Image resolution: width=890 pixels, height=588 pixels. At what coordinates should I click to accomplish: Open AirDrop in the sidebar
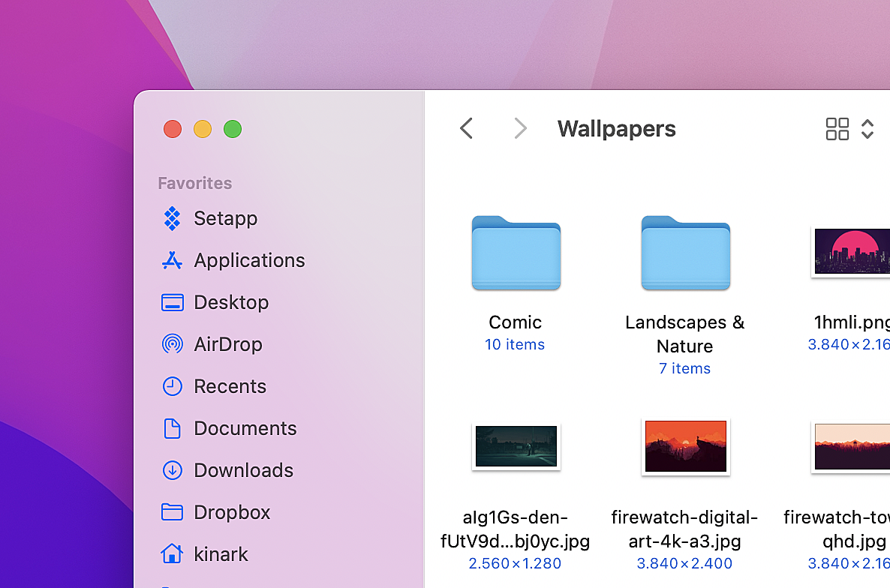pyautogui.click(x=228, y=344)
